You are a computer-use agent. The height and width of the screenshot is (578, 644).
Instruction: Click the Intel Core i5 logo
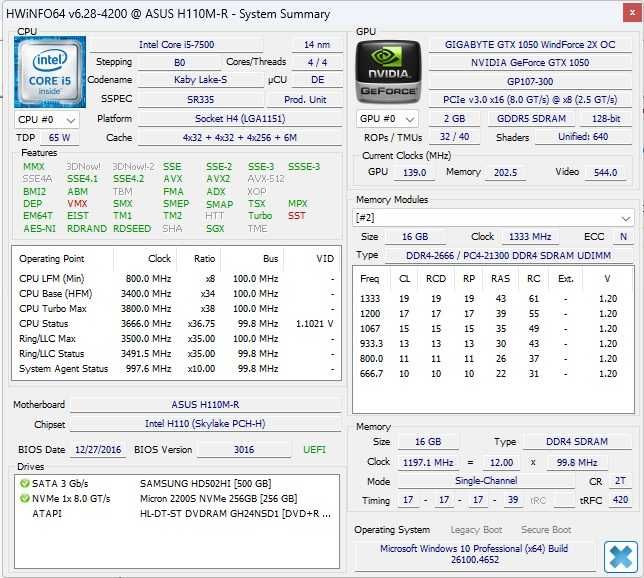(50, 72)
